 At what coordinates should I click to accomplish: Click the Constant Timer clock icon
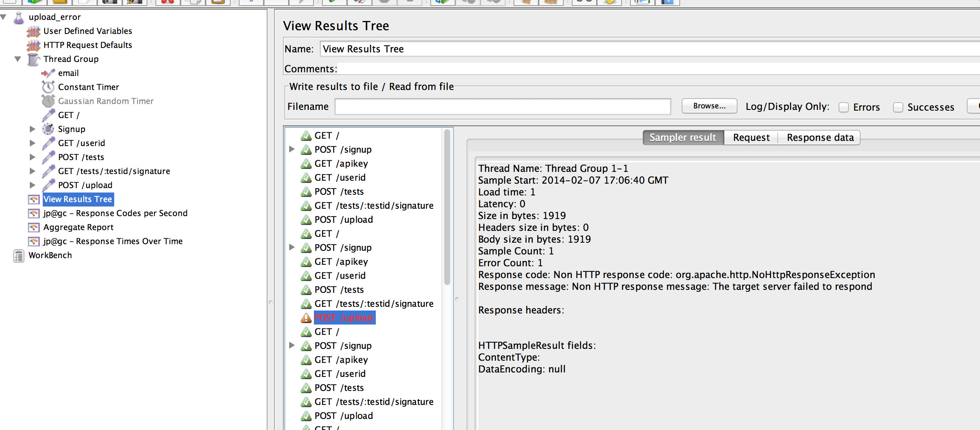click(48, 87)
